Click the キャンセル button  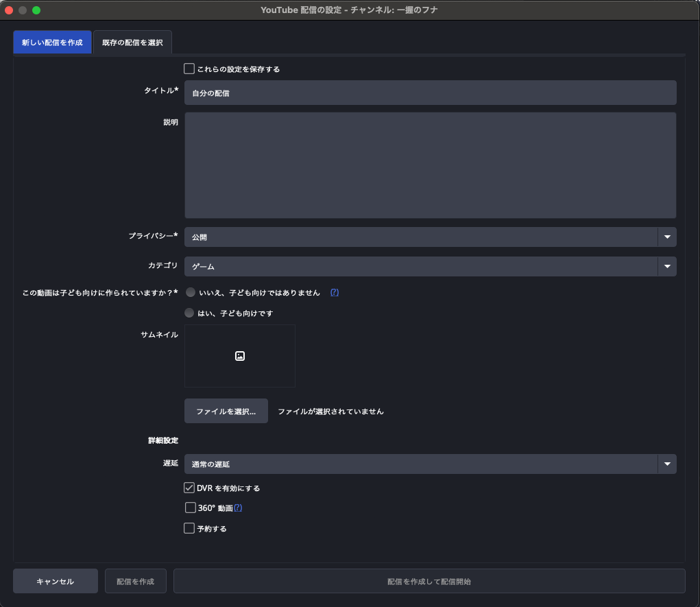coord(56,581)
